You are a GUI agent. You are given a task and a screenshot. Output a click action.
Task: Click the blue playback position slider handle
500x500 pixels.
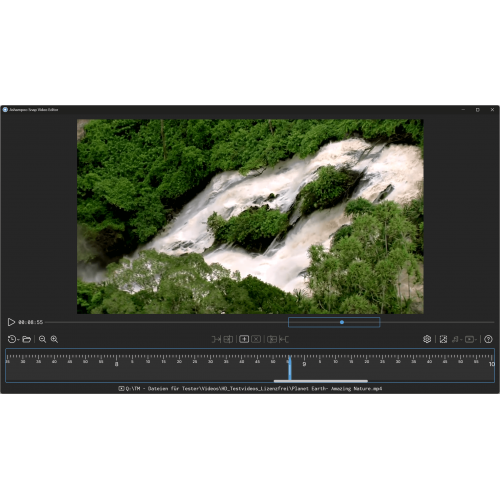tap(342, 322)
